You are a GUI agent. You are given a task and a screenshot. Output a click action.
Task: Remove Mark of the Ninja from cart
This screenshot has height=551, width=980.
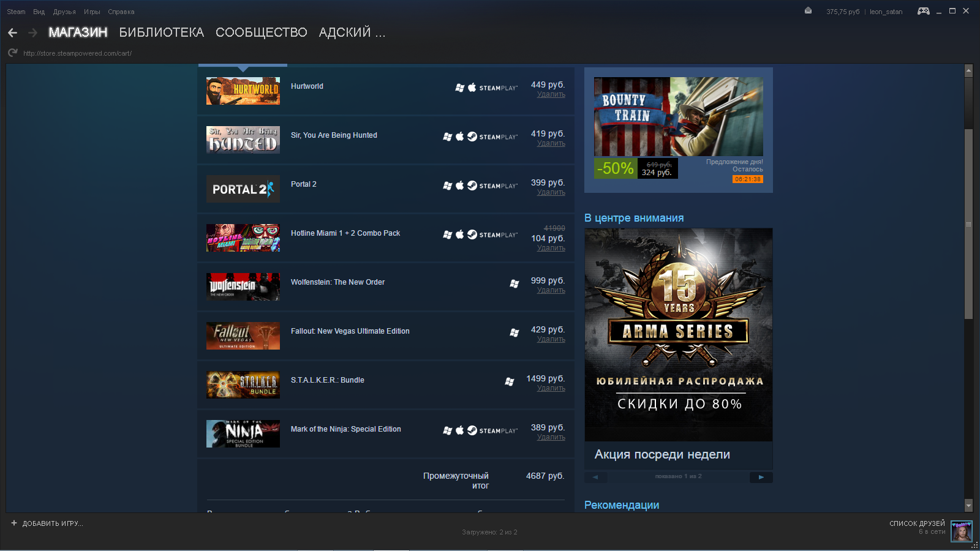tap(551, 437)
